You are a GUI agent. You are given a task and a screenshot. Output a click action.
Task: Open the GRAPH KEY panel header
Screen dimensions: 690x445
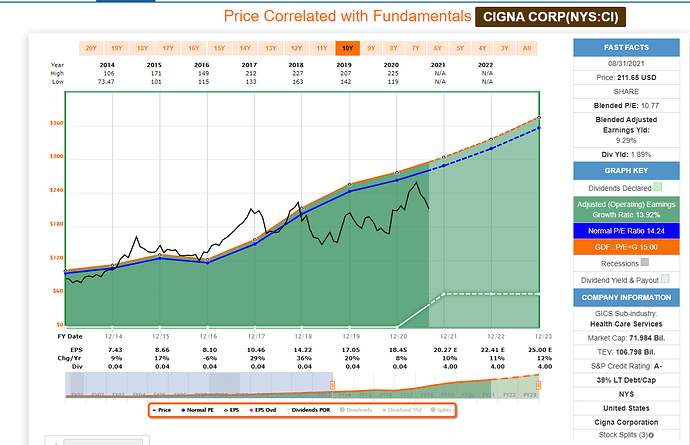point(626,171)
